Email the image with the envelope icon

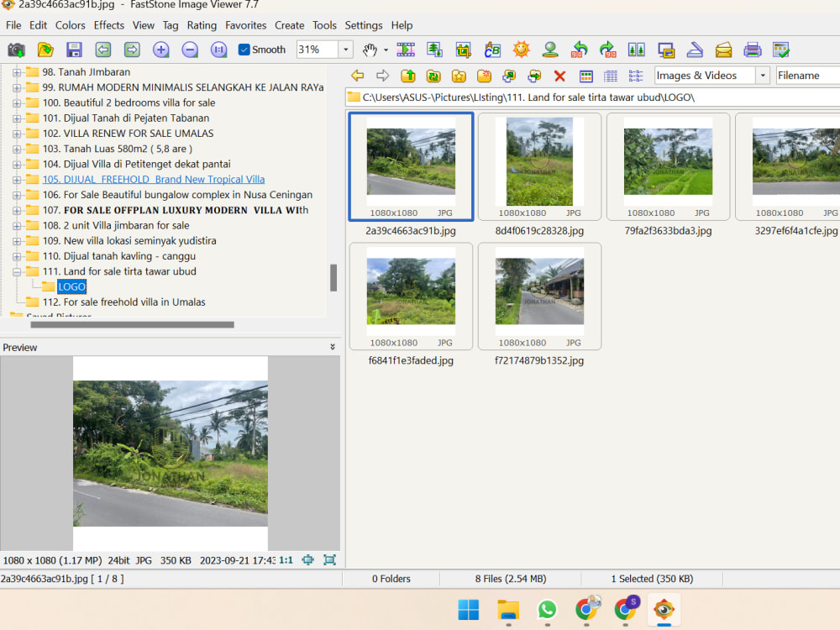(x=724, y=50)
